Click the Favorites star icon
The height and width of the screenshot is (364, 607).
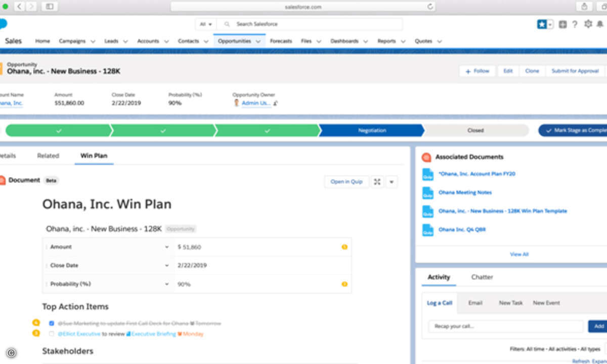pyautogui.click(x=542, y=24)
